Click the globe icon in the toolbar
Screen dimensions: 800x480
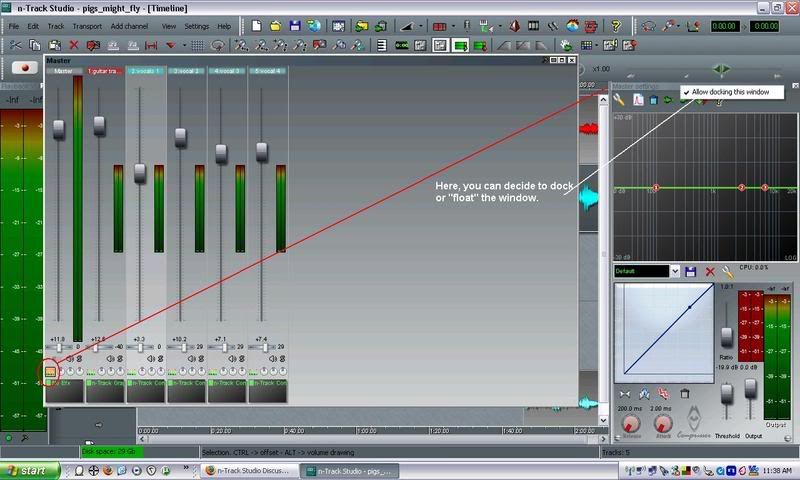[314, 26]
